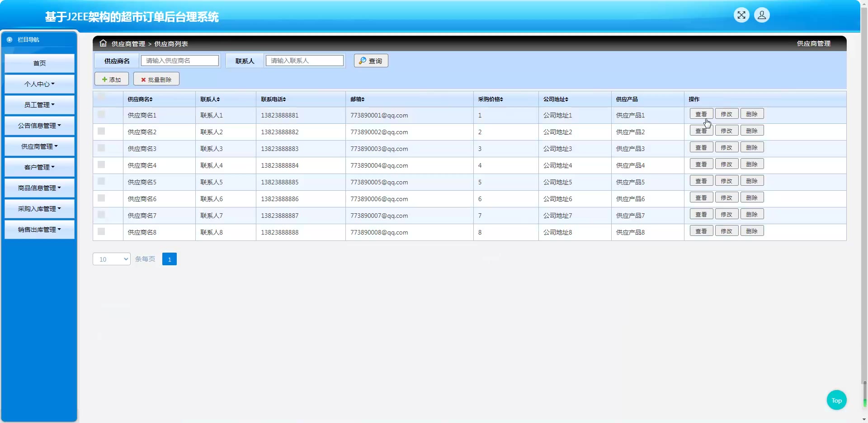This screenshot has height=423, width=868.
Task: Sort by 采购价格 column arrows
Action: (x=501, y=99)
